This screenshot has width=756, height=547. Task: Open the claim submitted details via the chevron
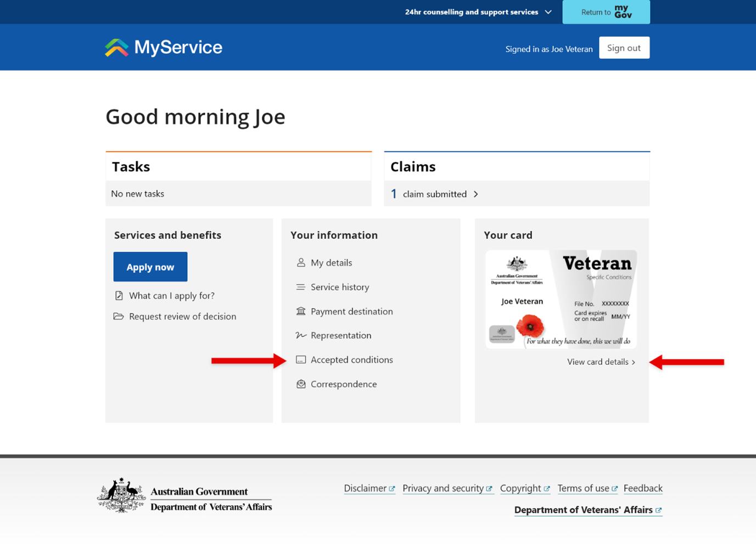click(475, 194)
